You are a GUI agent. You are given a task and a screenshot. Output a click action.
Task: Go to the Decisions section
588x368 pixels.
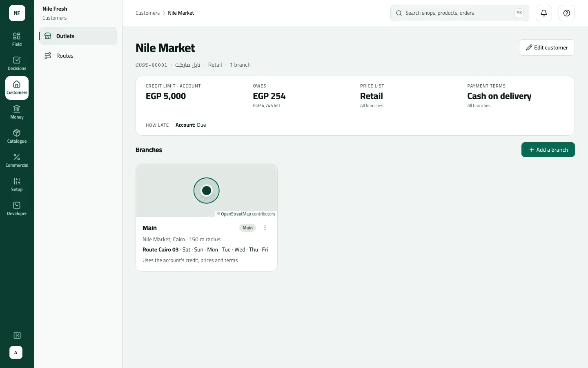17,64
